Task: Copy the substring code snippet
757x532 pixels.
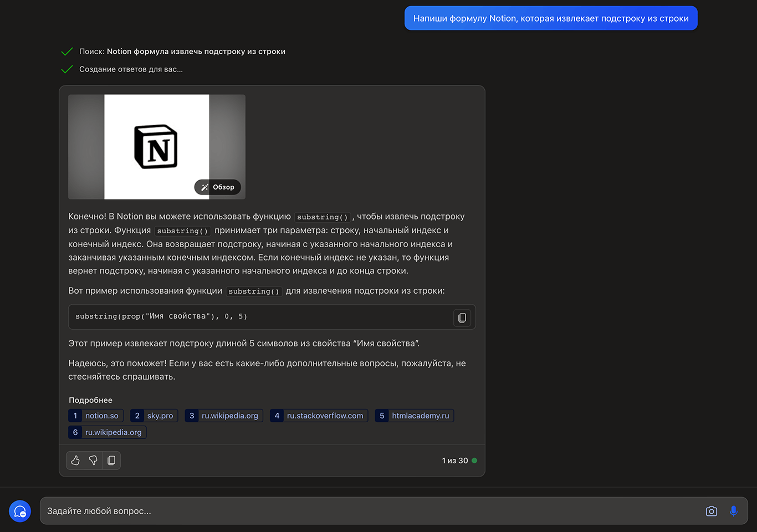Action: (x=462, y=318)
